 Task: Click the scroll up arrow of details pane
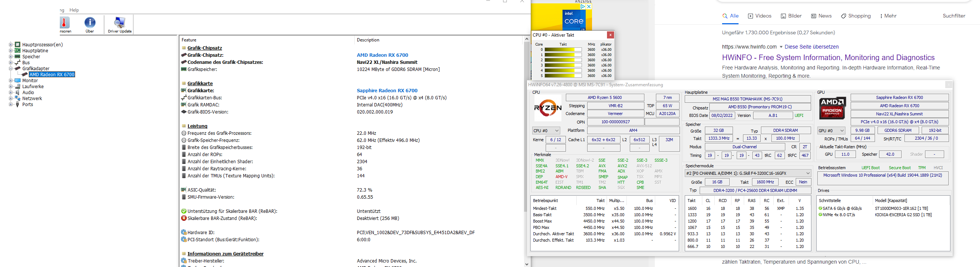(527, 39)
